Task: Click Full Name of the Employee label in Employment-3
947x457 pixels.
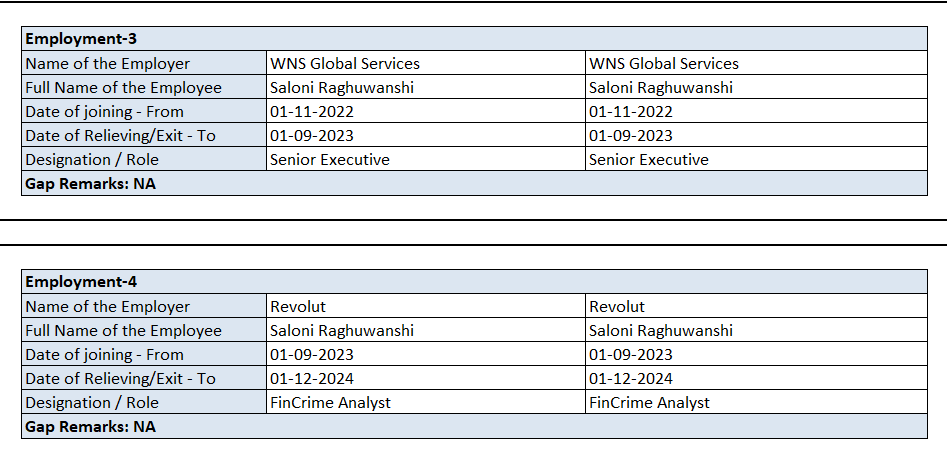Action: point(123,88)
